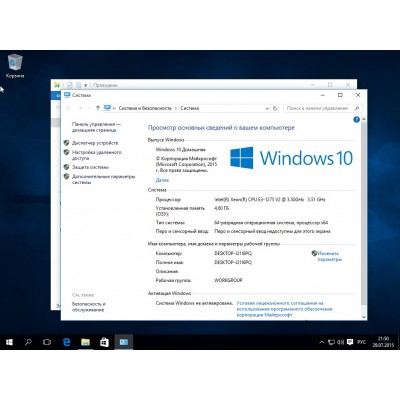This screenshot has height=400, width=400.
Task: Open File Explorer from taskbar
Action: click(85, 342)
